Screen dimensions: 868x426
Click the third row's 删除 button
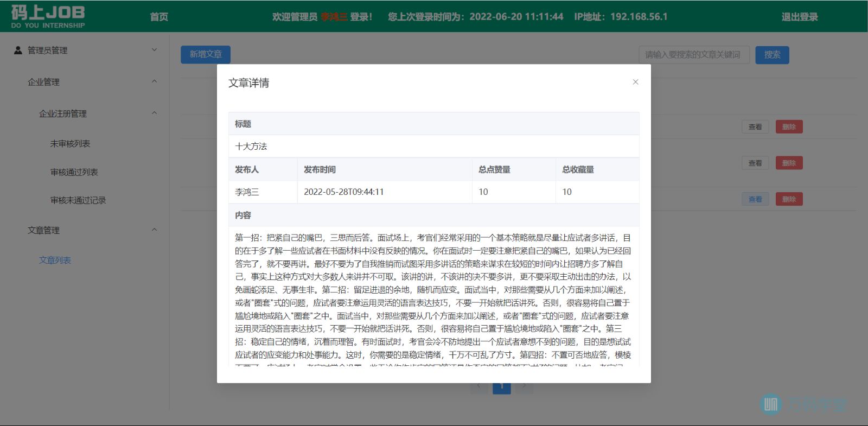[x=789, y=199]
